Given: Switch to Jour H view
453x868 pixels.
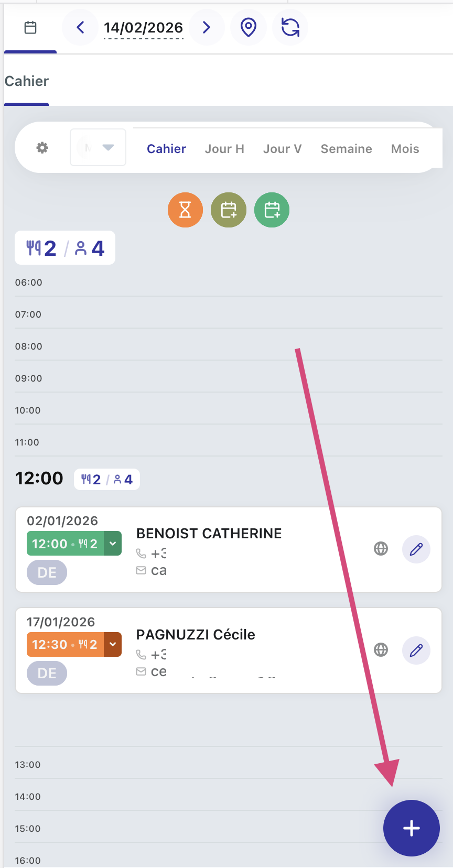Looking at the screenshot, I should point(224,149).
